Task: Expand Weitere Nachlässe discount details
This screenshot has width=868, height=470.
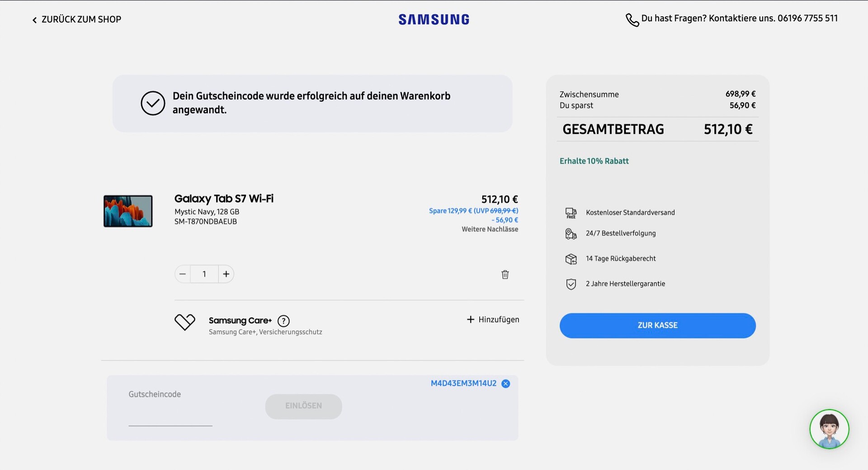Action: point(490,229)
